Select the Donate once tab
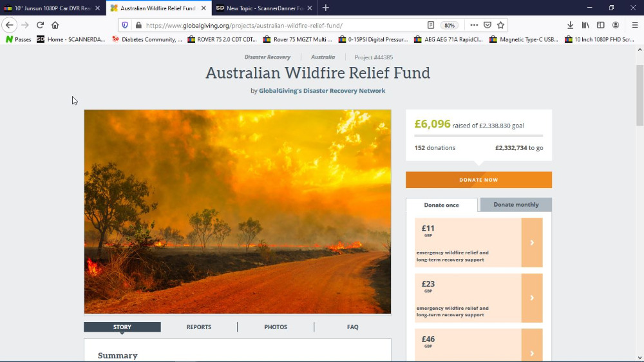The width and height of the screenshot is (644, 362). click(442, 205)
